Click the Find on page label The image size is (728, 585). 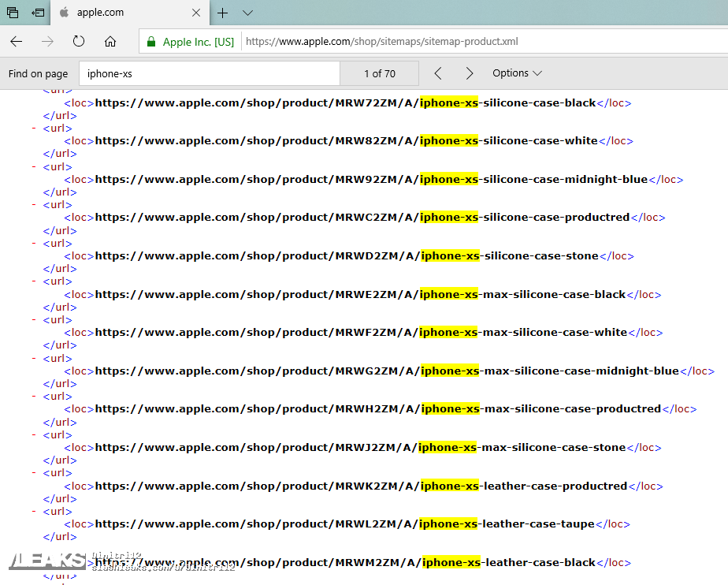(38, 73)
